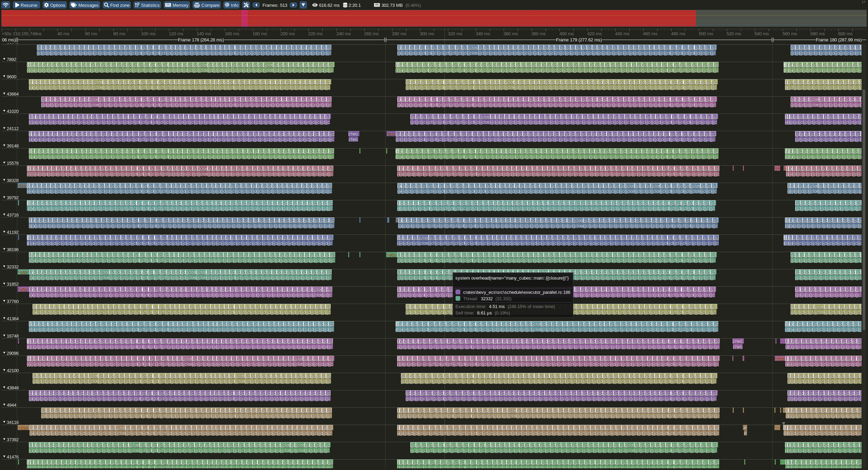Collapse thread 7892 row

coord(4,59)
